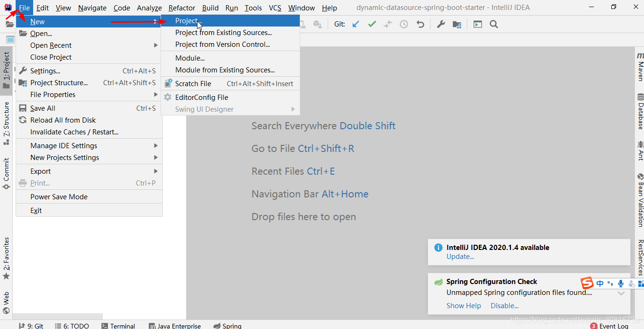Expand the New Projects Settings submenu
This screenshot has height=329, width=644.
coord(89,158)
